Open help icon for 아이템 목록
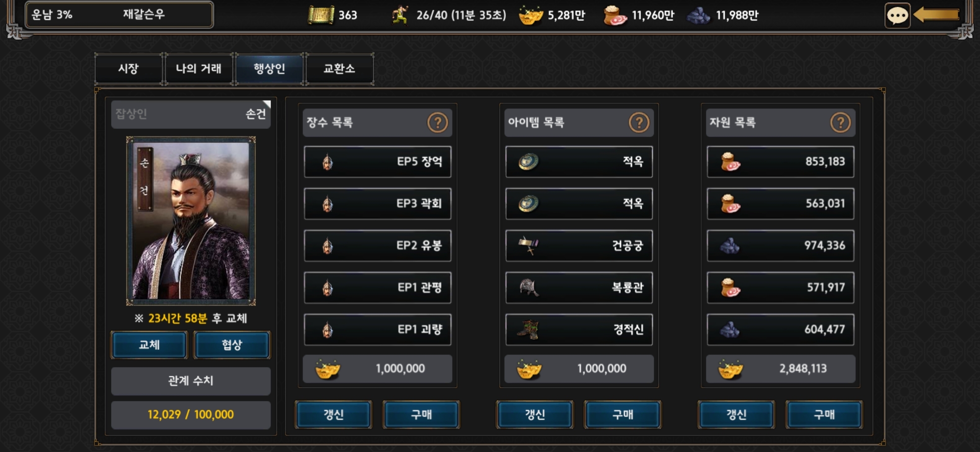 [639, 123]
